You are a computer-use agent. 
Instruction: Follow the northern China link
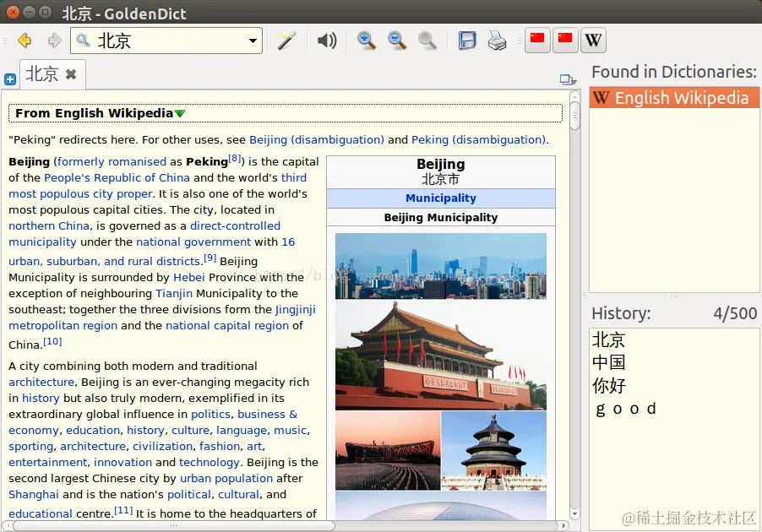49,226
